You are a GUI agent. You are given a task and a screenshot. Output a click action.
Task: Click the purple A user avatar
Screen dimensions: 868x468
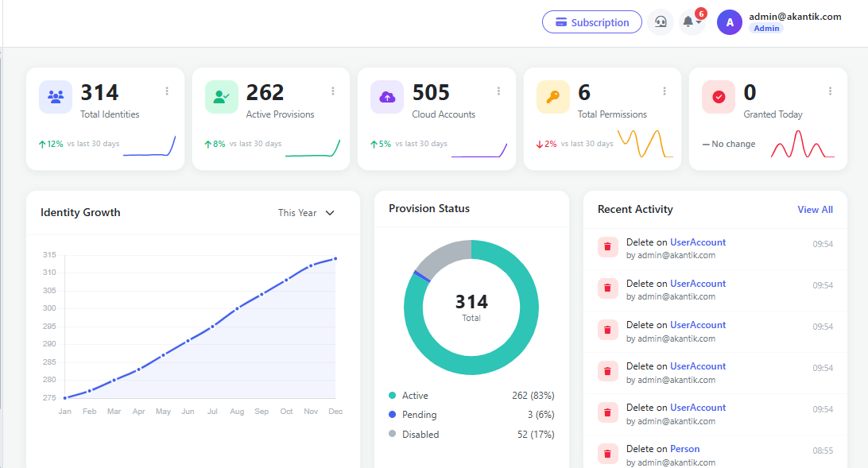[x=730, y=22]
